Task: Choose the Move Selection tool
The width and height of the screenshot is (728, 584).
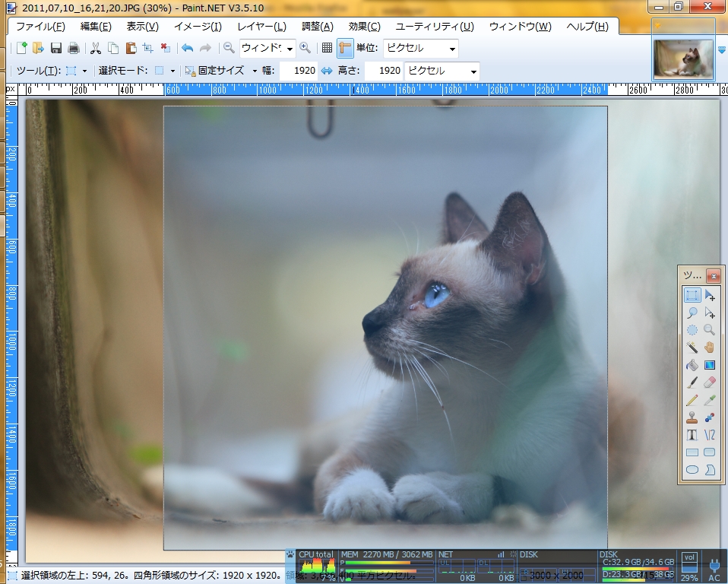Action: pos(710,313)
